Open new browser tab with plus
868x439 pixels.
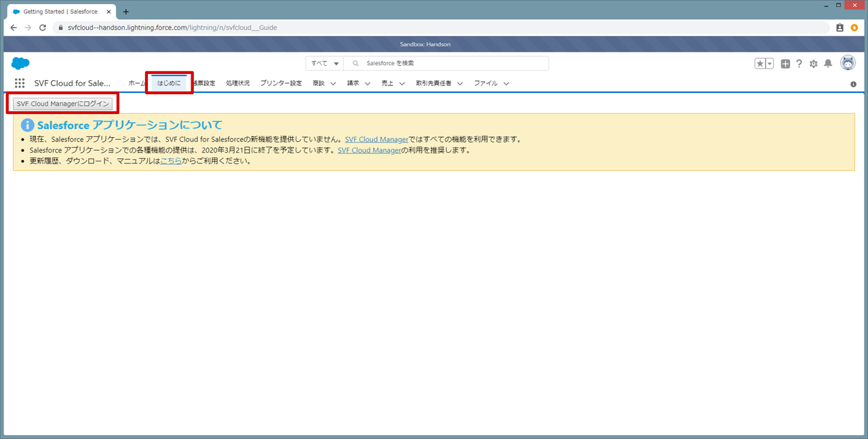[126, 12]
